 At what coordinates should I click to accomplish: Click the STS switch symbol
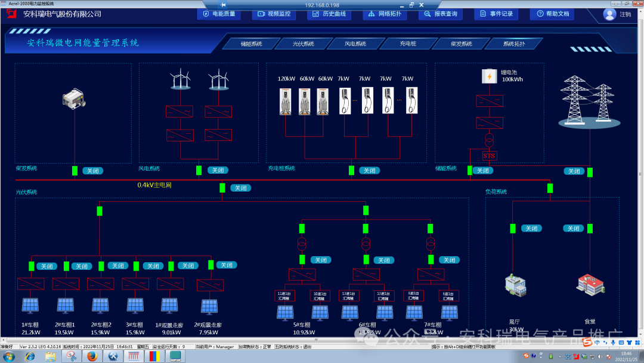click(x=489, y=156)
